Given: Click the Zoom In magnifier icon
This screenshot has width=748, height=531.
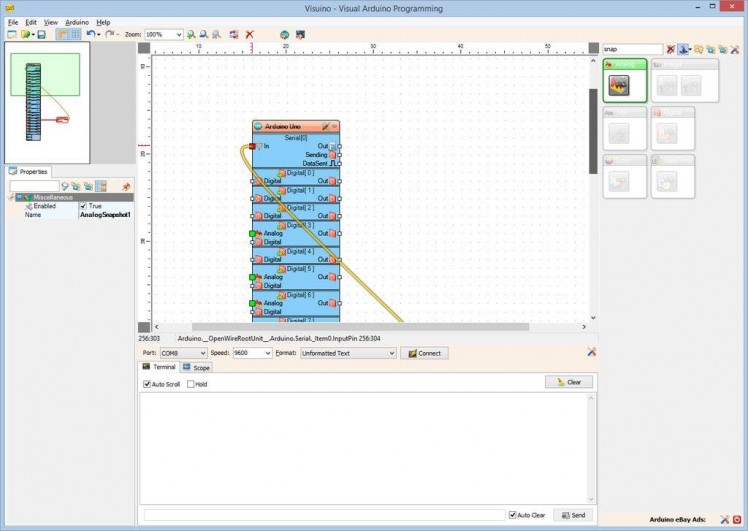Looking at the screenshot, I should point(191,34).
